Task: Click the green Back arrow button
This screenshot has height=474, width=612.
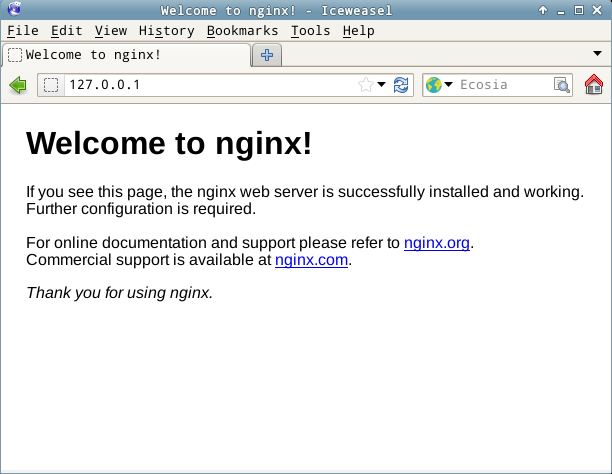Action: pyautogui.click(x=17, y=85)
